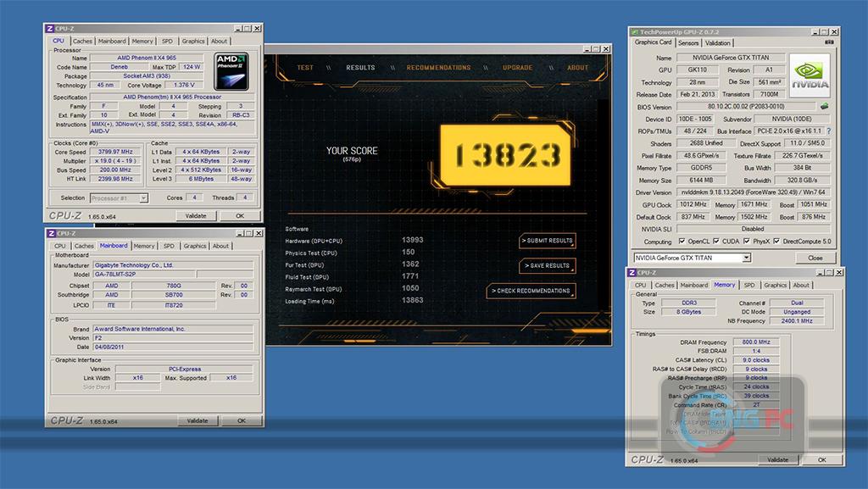Open the Processor #1 selection dropdown

143,198
